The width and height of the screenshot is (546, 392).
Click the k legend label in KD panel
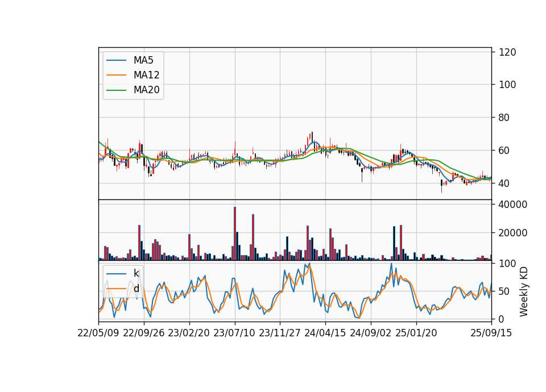(136, 273)
